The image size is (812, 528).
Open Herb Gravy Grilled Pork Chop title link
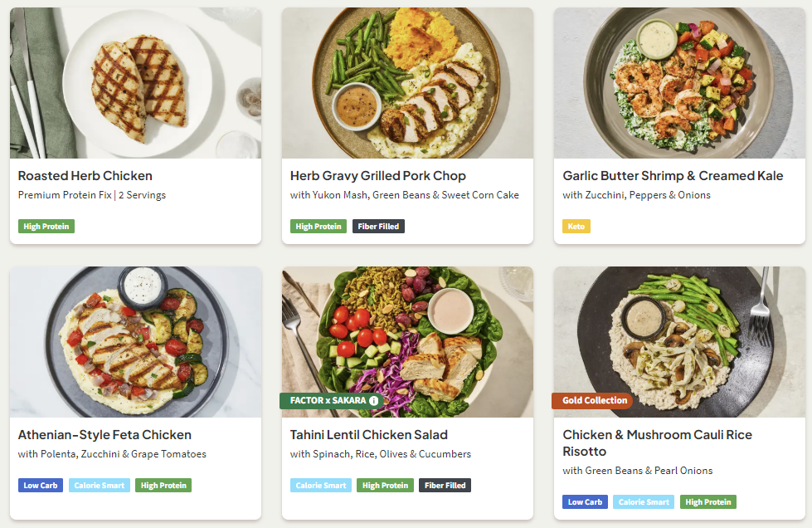(377, 176)
